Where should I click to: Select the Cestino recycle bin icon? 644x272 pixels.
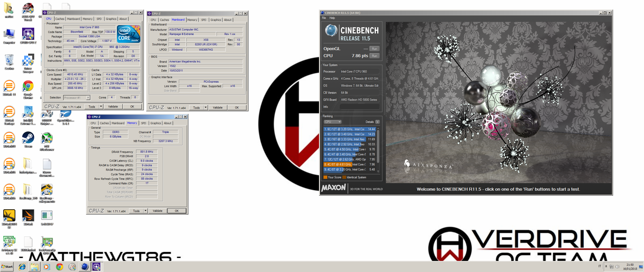click(x=9, y=62)
